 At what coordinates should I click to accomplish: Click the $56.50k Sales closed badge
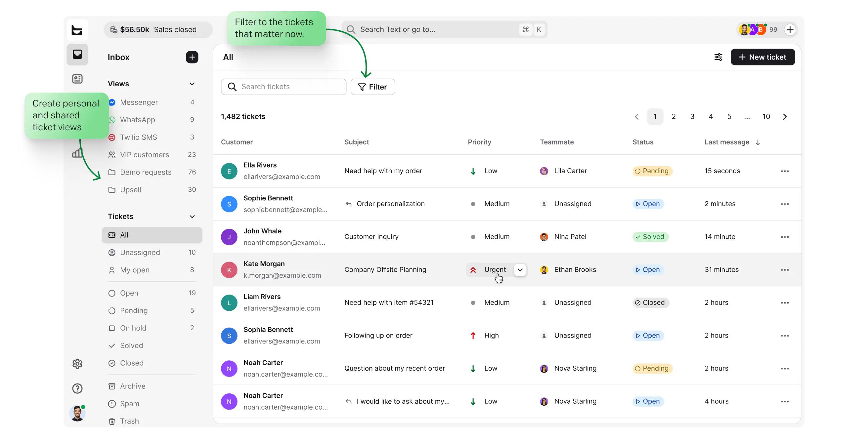pos(158,30)
